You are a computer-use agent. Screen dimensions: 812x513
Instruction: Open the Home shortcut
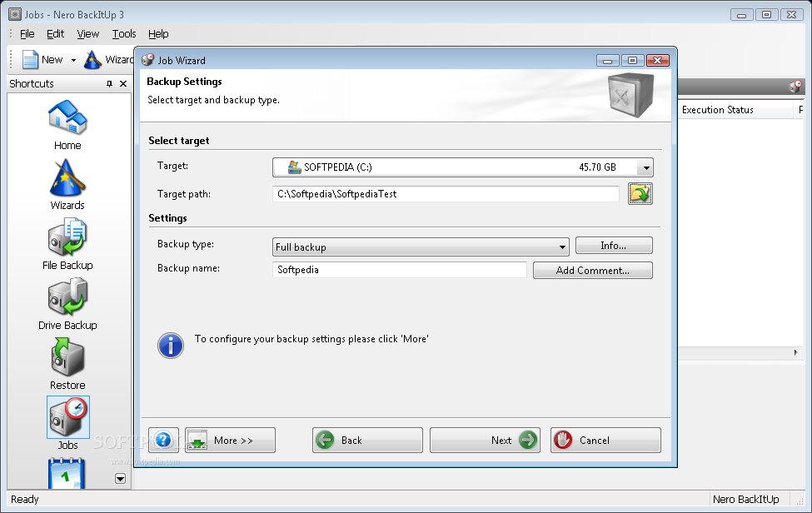[x=67, y=125]
